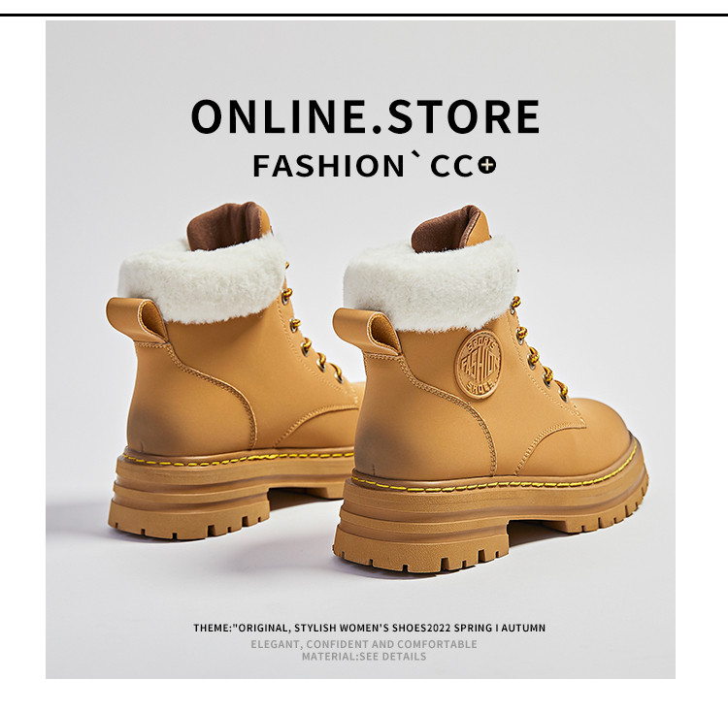This screenshot has height=712, width=728.
Task: Click the circled plus icon after FASHION`CC
Action: (x=487, y=166)
